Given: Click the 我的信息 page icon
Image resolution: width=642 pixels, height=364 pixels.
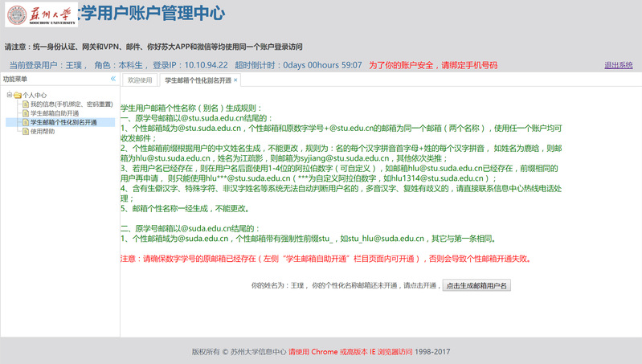Looking at the screenshot, I should point(25,104).
